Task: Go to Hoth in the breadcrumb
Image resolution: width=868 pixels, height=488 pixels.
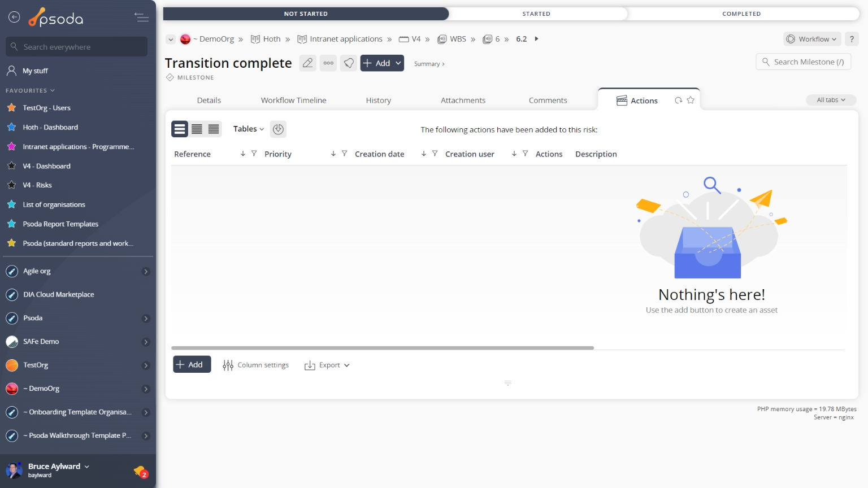Action: tap(266, 39)
